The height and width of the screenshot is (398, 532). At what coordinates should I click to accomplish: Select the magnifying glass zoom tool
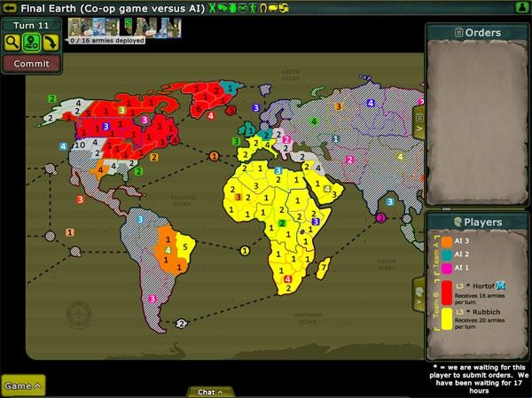(12, 43)
